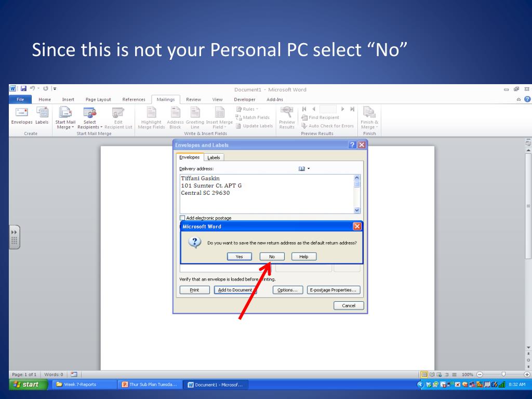532x399 pixels.
Task: Go to previous record arrow
Action: coord(314,109)
